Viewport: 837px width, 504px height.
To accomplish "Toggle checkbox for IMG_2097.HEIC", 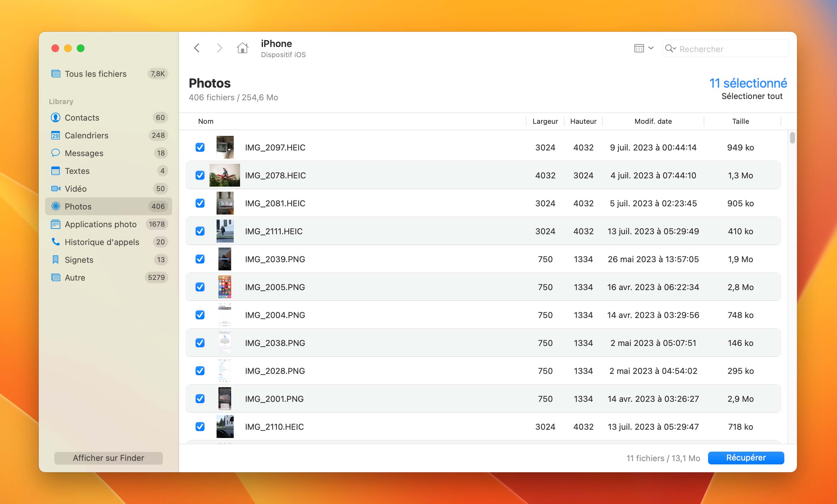I will [200, 147].
